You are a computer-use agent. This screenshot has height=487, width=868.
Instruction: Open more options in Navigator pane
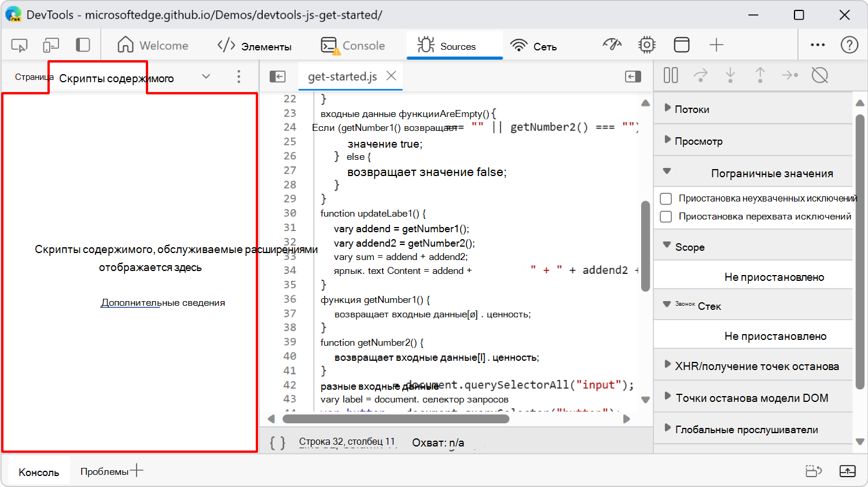pyautogui.click(x=238, y=76)
